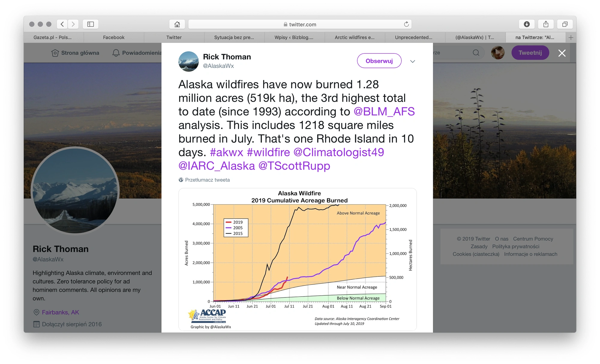Reload the page with the refresh icon
This screenshot has height=364, width=600.
pos(406,24)
